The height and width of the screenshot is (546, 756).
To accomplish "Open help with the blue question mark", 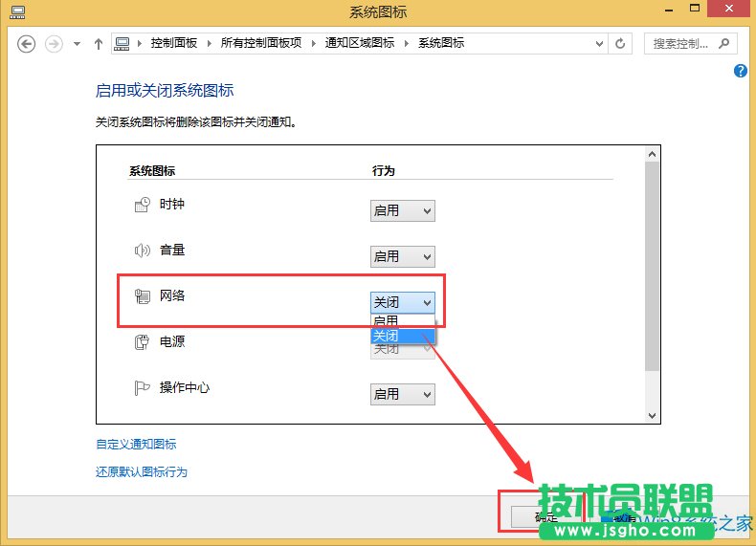I will pyautogui.click(x=740, y=72).
